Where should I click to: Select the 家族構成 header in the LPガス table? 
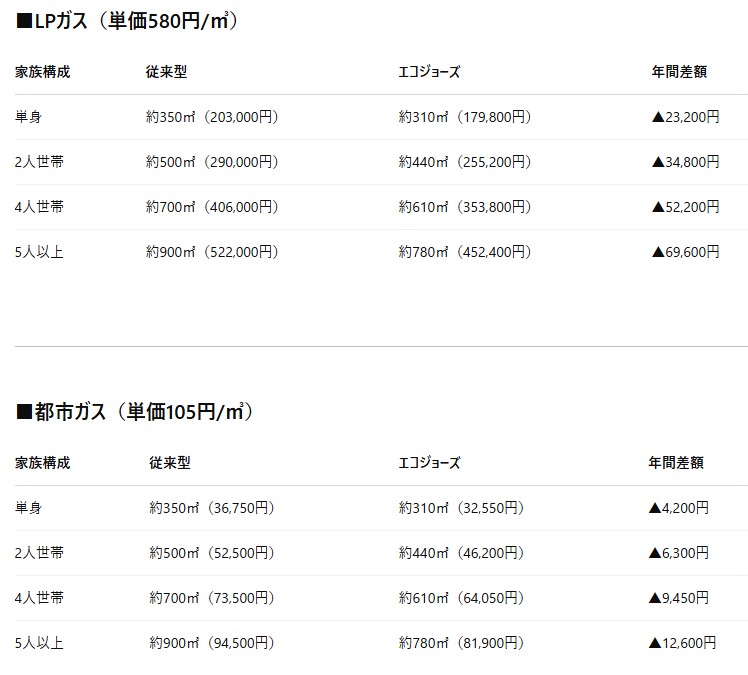[43, 72]
